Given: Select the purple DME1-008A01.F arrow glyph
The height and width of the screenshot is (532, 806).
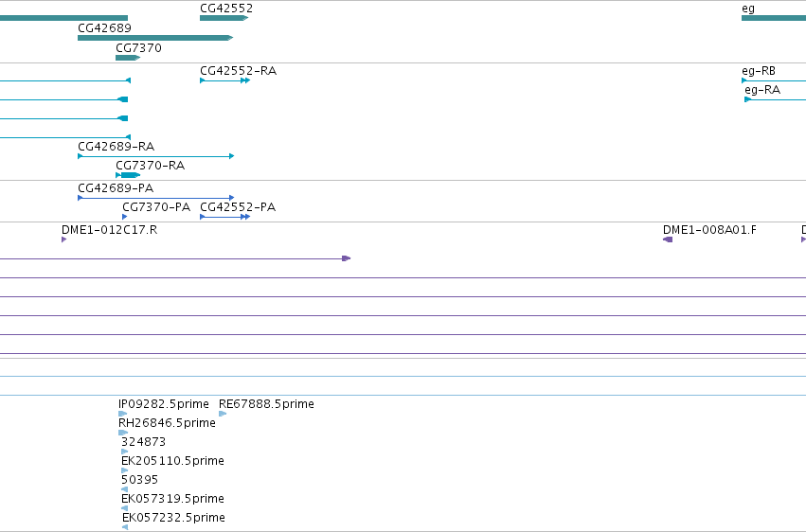Looking at the screenshot, I should (x=668, y=239).
